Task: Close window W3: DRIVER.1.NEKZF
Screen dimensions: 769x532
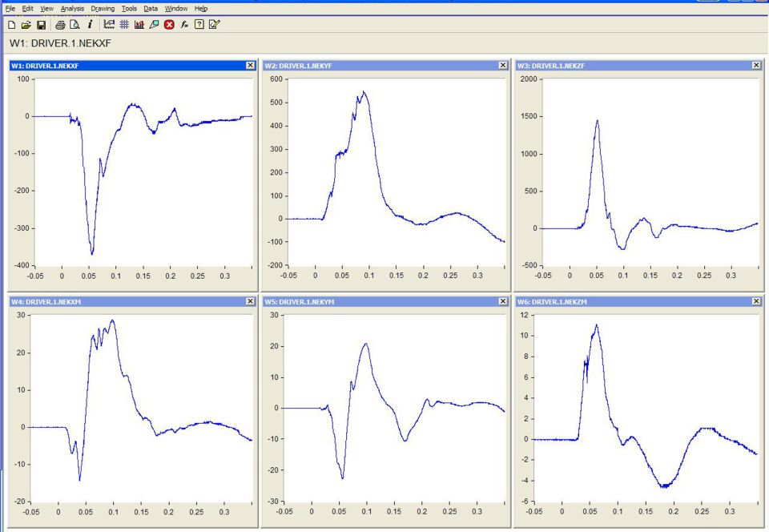Action: click(756, 65)
